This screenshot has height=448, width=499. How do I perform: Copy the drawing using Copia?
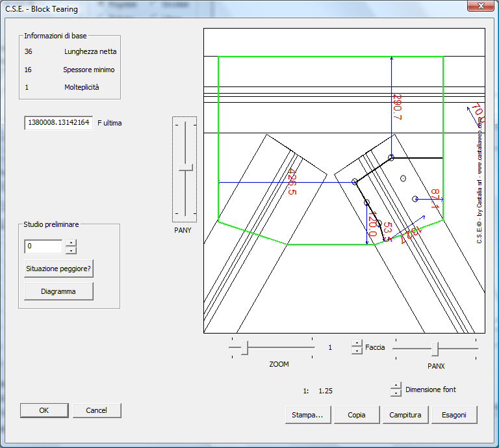click(x=357, y=415)
